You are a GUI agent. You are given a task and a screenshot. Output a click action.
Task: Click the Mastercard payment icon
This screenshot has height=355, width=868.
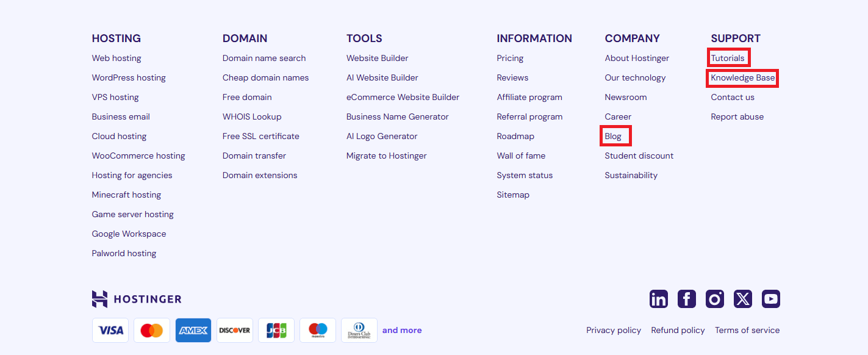click(152, 330)
